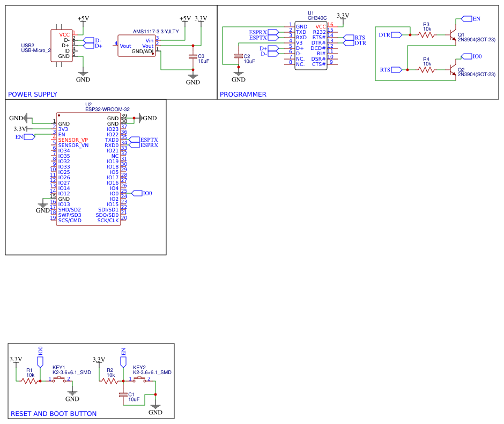Select the AMS1117-3.3-YJLTY regulator symbol
This screenshot has width=504, height=424.
point(137,46)
